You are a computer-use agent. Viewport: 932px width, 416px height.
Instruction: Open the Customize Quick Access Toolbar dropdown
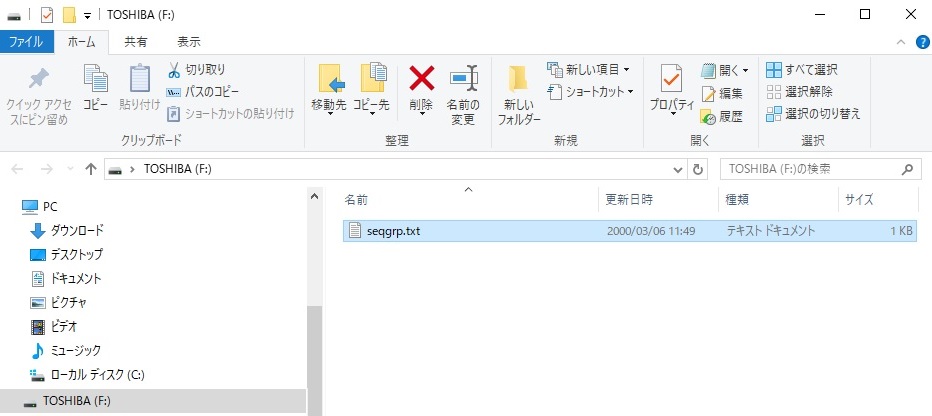(87, 15)
